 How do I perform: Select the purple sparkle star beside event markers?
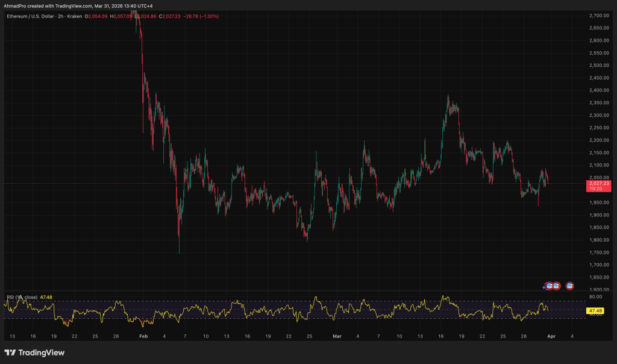click(x=543, y=287)
